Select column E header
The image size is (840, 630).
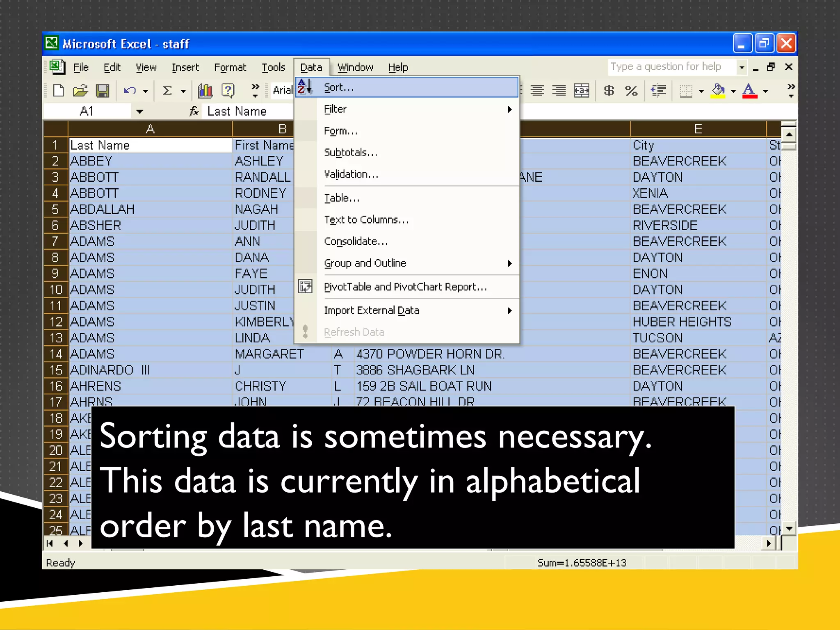tap(698, 129)
